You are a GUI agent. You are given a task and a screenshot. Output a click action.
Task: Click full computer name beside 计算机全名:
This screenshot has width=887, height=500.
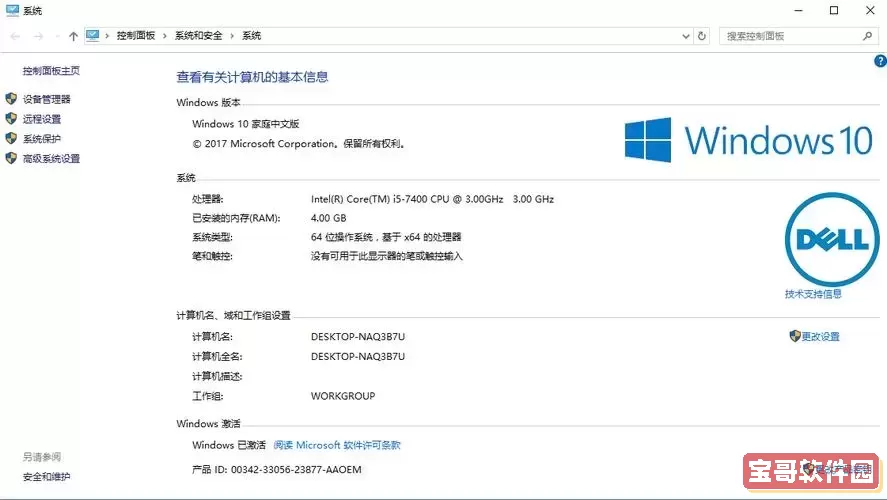pyautogui.click(x=358, y=356)
